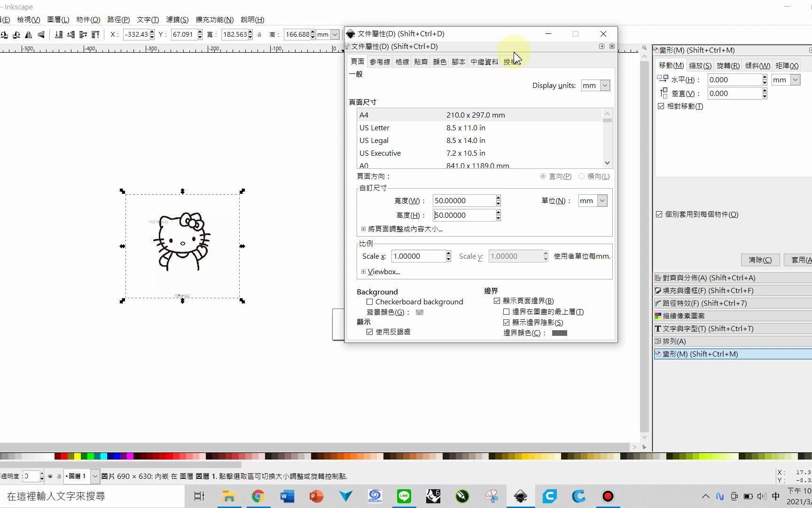Pick red swatch in bottom color palette
This screenshot has width=812, height=508.
[64, 456]
